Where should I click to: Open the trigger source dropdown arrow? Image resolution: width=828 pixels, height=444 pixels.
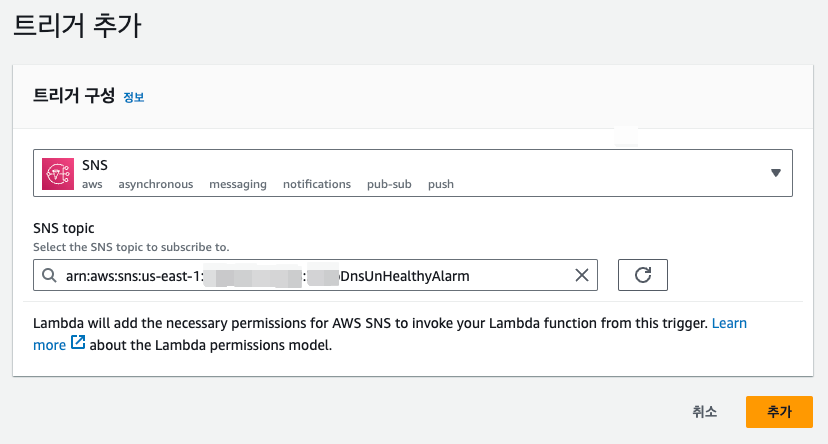(x=775, y=173)
